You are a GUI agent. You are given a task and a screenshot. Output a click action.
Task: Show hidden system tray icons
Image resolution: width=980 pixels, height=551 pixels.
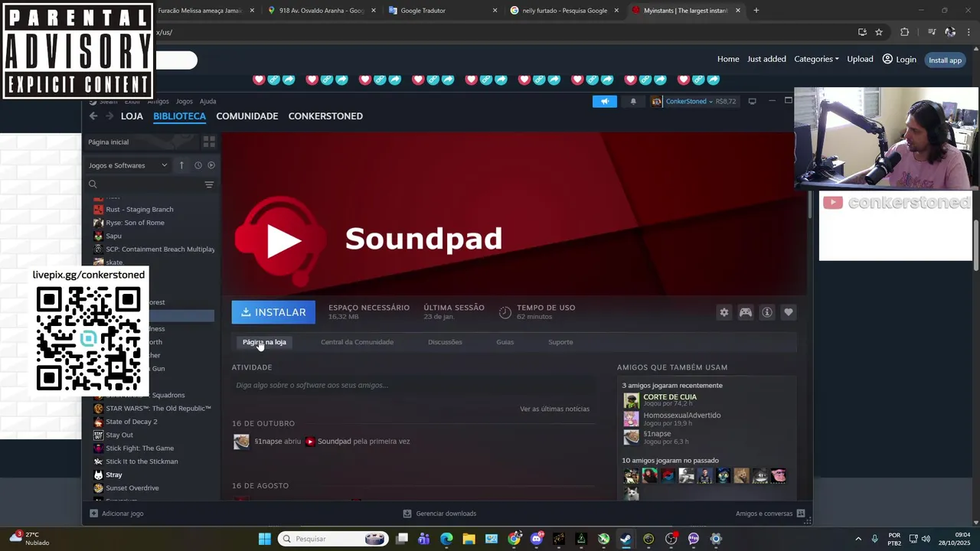pos(857,539)
